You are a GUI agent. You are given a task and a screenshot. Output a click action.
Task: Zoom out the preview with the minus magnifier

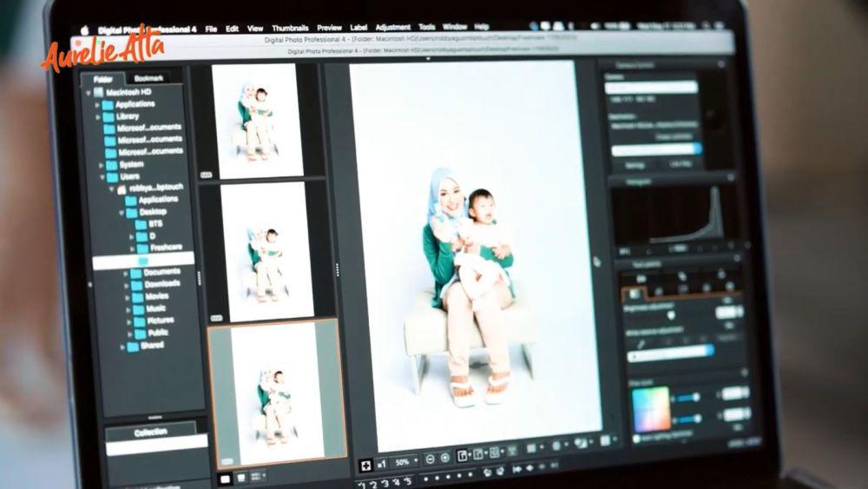(431, 459)
